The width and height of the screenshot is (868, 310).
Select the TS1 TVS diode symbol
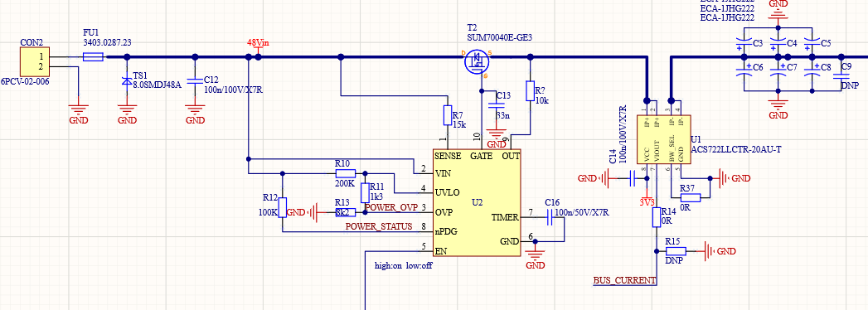pyautogui.click(x=127, y=81)
